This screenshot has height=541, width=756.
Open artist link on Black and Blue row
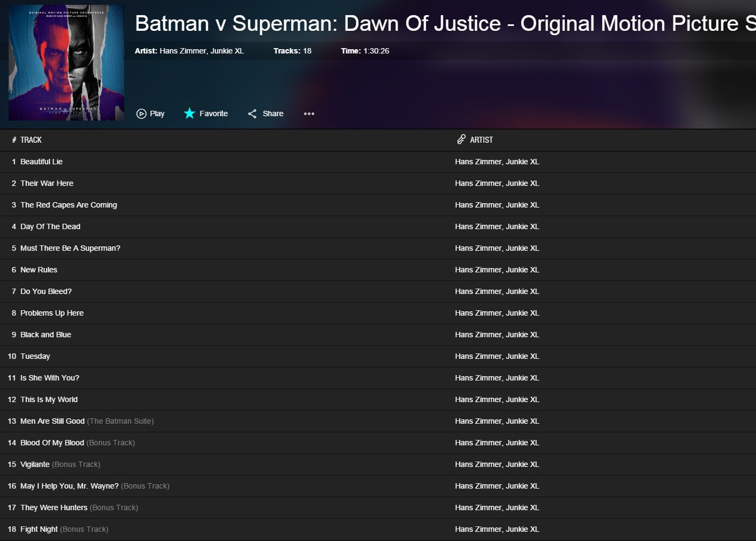tap(497, 335)
